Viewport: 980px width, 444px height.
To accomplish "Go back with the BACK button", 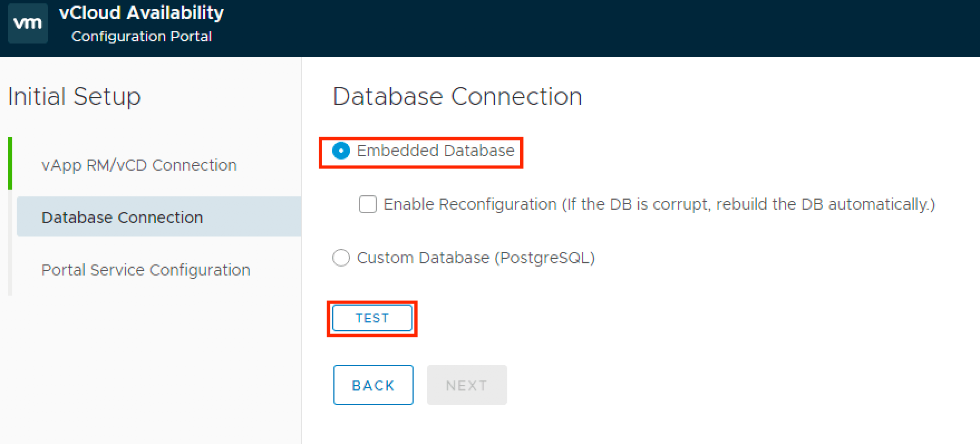I will 373,385.
